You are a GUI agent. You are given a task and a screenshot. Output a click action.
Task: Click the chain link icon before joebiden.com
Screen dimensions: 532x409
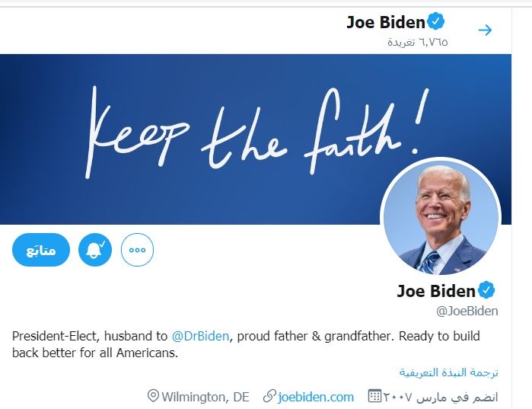pyautogui.click(x=269, y=397)
